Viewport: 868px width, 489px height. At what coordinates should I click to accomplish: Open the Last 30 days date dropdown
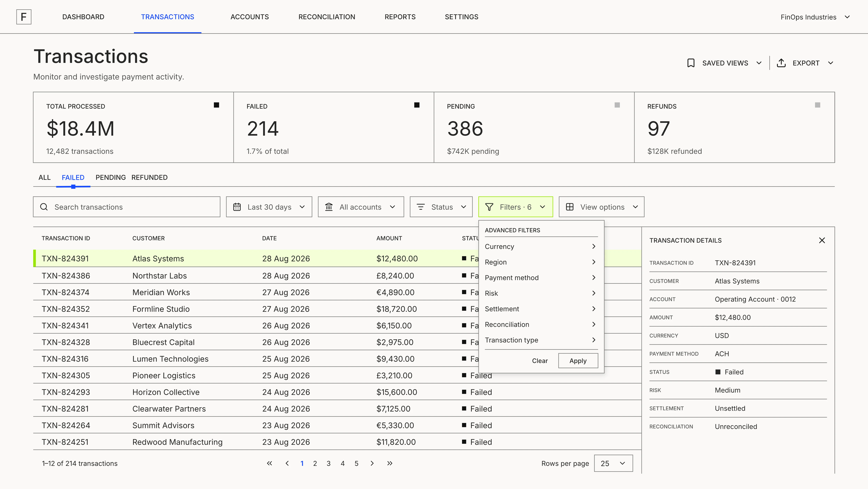[x=269, y=207]
